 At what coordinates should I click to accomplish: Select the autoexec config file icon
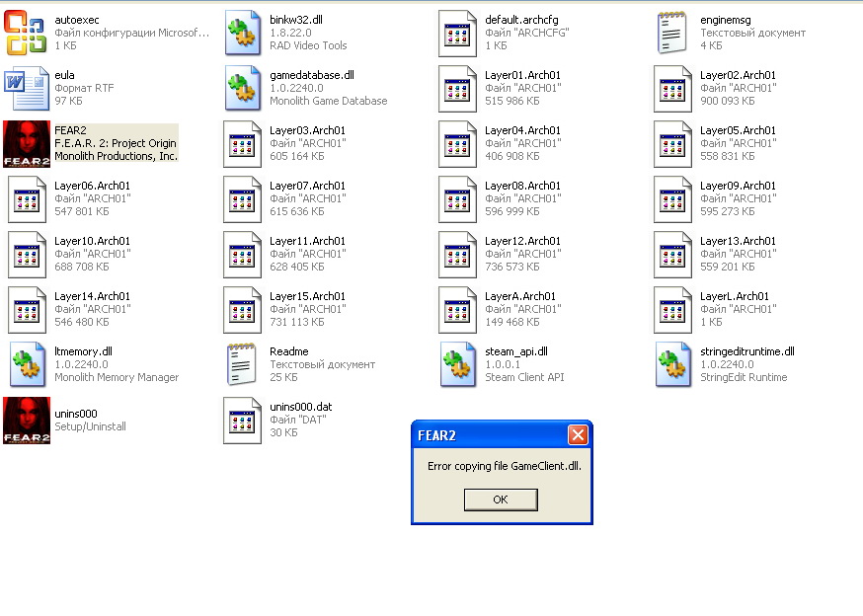[26, 33]
